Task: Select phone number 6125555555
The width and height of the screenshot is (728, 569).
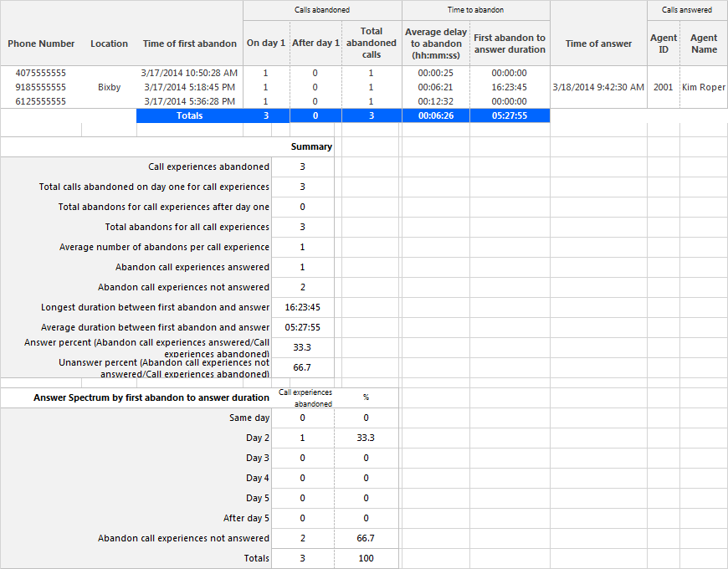Action: coord(41,101)
